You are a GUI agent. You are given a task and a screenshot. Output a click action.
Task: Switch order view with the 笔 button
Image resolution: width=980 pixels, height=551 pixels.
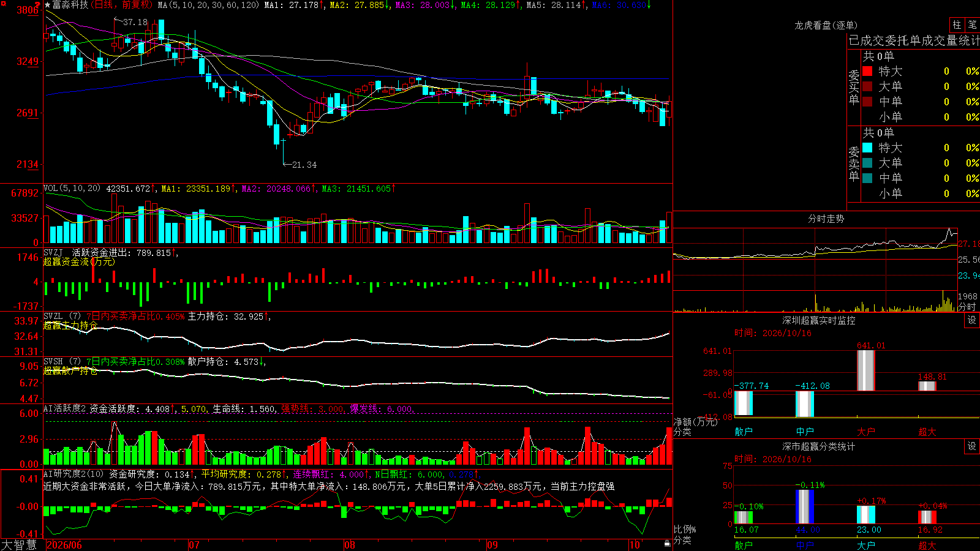point(973,25)
